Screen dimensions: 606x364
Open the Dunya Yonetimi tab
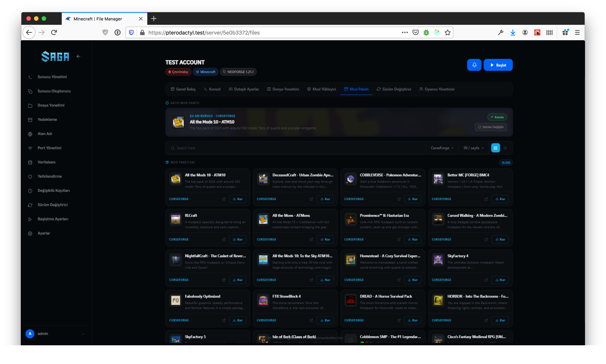click(283, 89)
